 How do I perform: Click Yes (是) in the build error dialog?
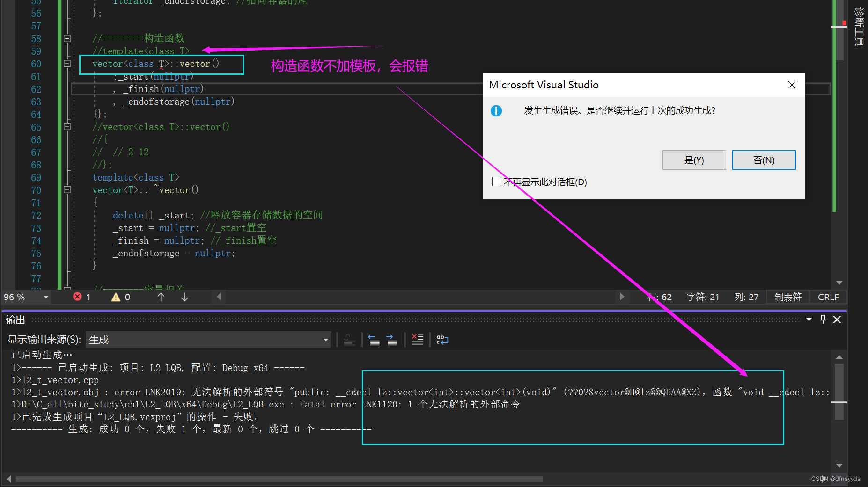click(694, 160)
